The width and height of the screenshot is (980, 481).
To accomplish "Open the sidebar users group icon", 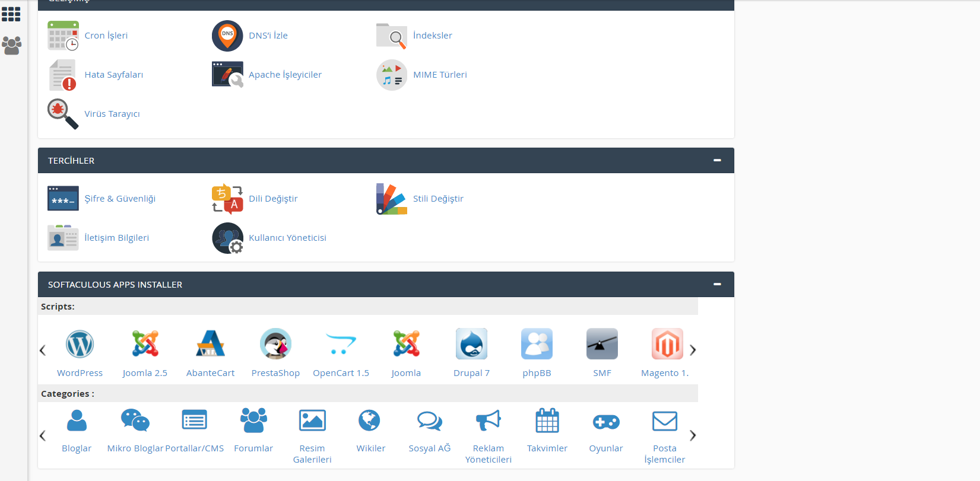I will pyautogui.click(x=11, y=45).
